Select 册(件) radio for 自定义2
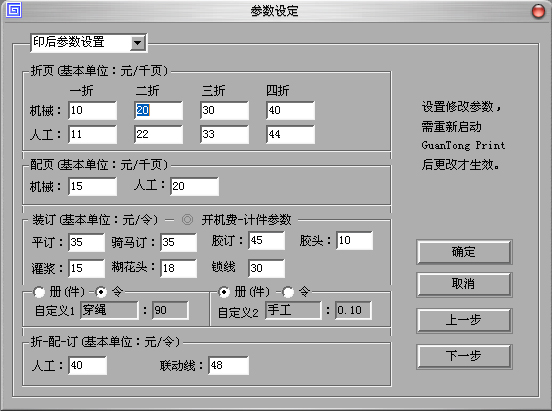This screenshot has width=552, height=411. [224, 292]
